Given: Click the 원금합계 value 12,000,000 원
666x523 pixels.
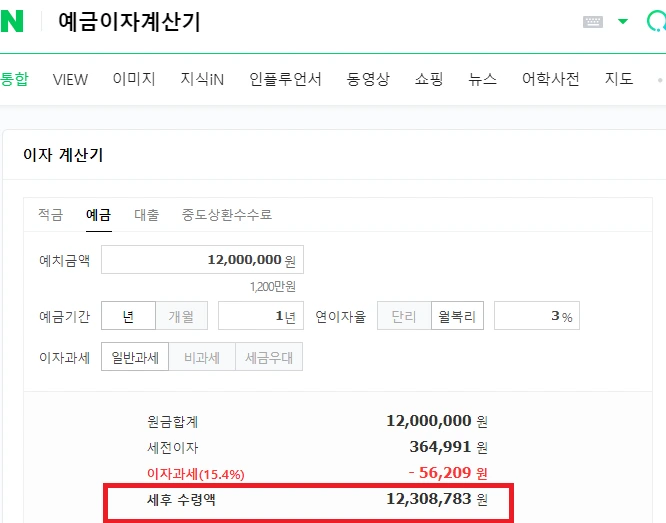Looking at the screenshot, I should (x=437, y=421).
